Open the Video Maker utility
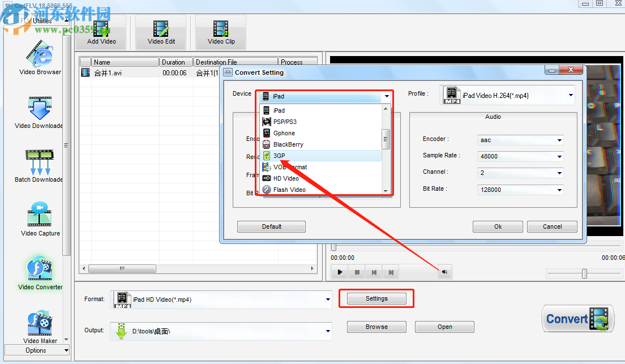Screen dimensions: 625x364 pos(40,327)
